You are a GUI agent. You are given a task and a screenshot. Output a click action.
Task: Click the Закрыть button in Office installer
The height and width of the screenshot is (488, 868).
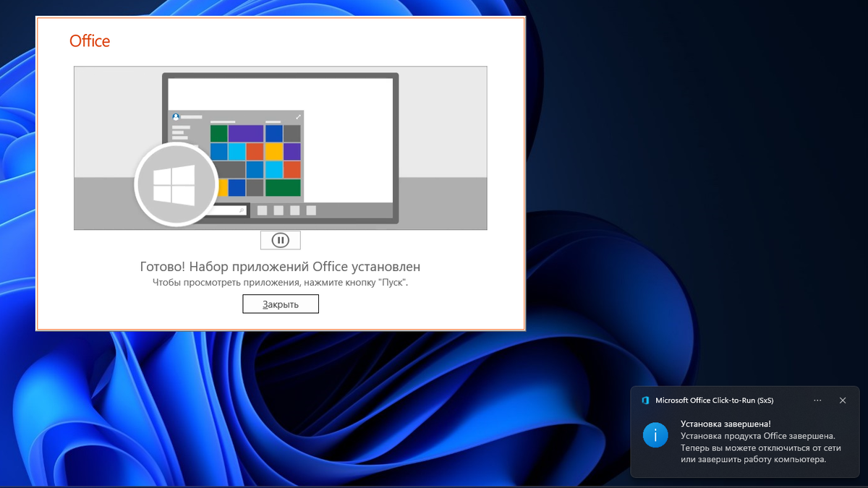[x=281, y=304]
